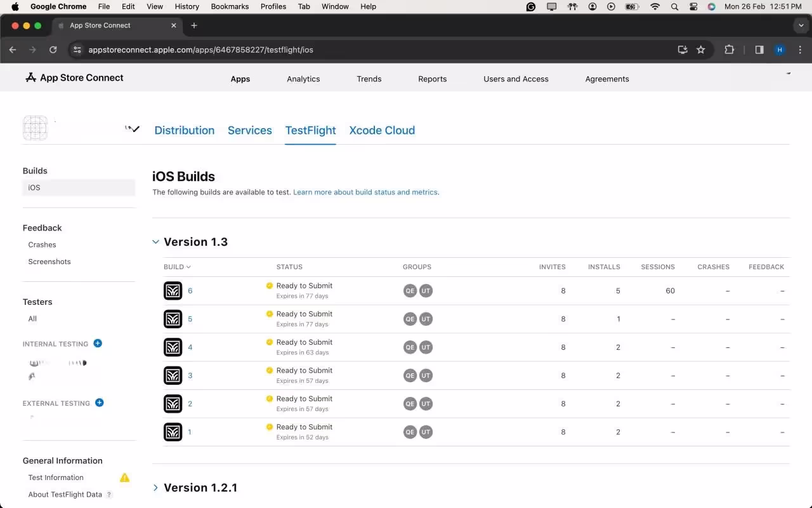
Task: Collapse the Version 1.3 section
Action: tap(155, 242)
